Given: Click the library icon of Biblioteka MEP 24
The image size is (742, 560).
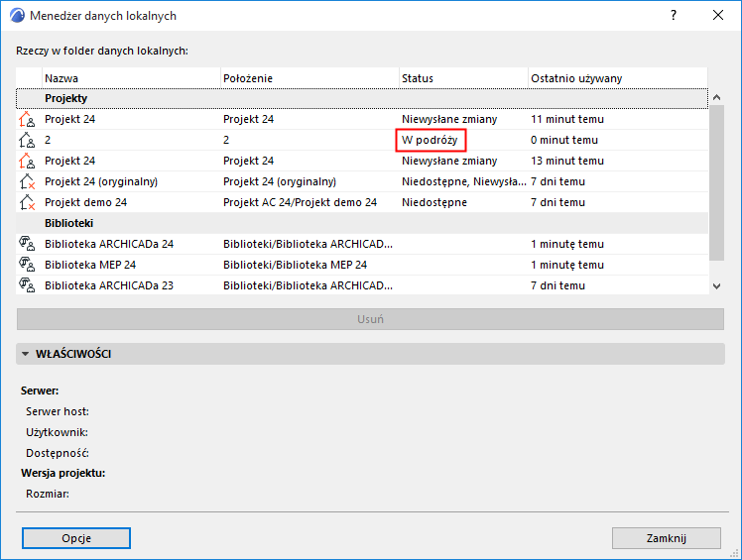Looking at the screenshot, I should pyautogui.click(x=27, y=265).
